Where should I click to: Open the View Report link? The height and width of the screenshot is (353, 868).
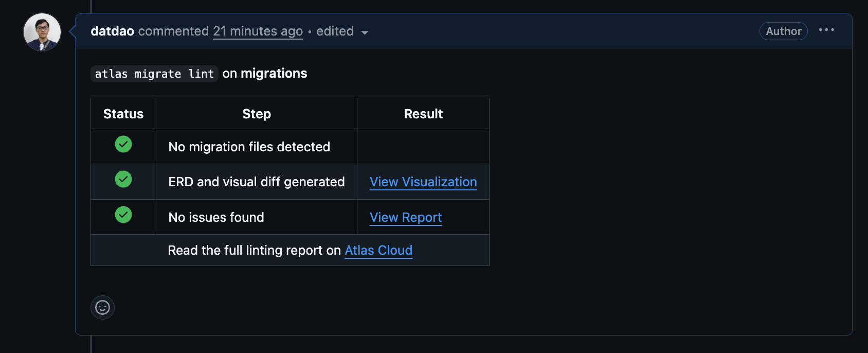tap(405, 217)
